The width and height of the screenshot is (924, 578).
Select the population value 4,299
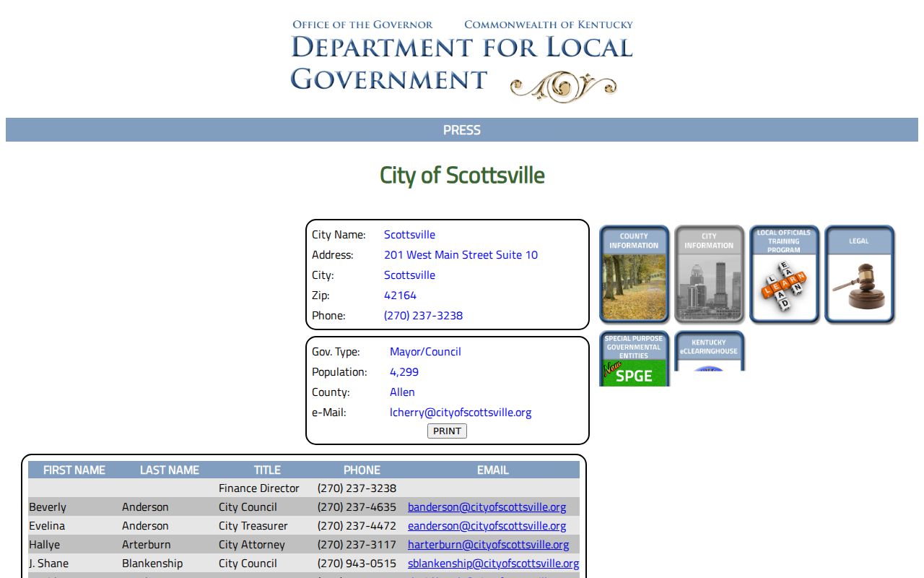click(x=404, y=372)
